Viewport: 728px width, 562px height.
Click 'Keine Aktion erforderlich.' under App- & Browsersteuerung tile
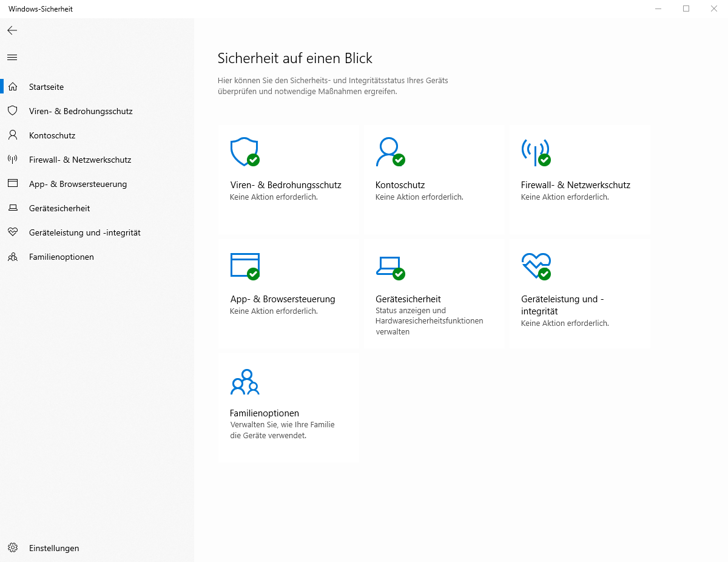[x=274, y=311]
